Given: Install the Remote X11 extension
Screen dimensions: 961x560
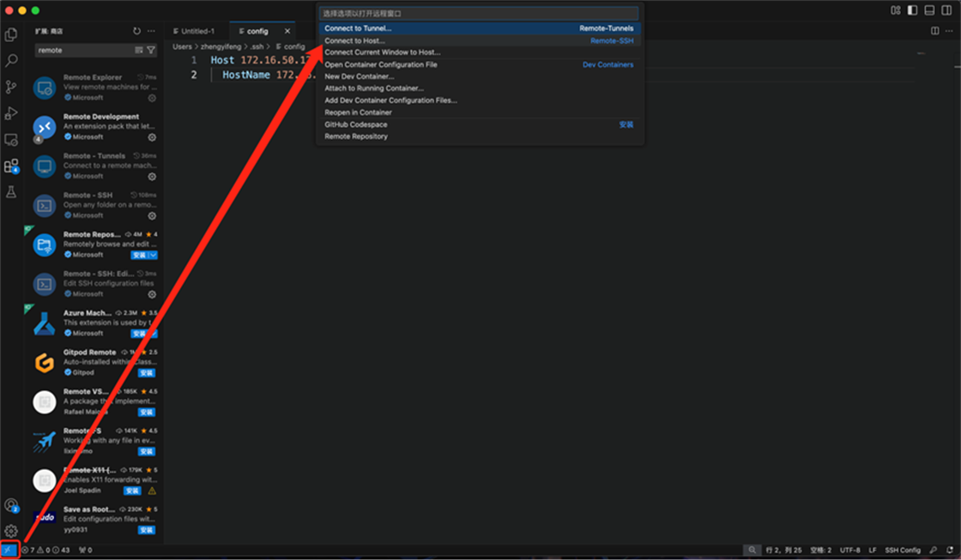Looking at the screenshot, I should pos(132,491).
